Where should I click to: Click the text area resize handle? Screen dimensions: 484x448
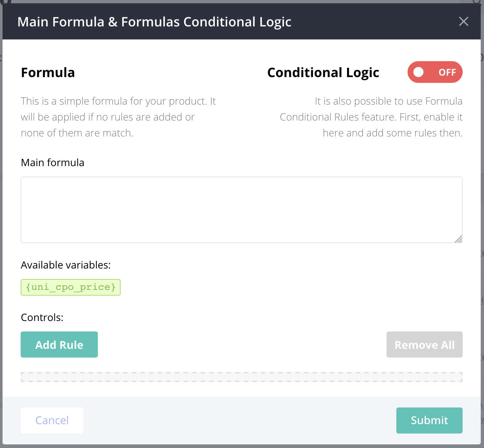pyautogui.click(x=459, y=239)
